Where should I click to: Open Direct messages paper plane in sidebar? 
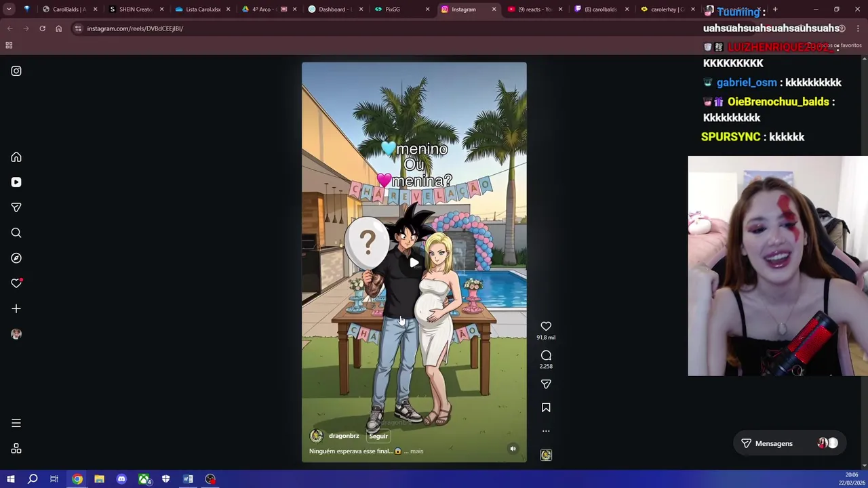click(16, 207)
